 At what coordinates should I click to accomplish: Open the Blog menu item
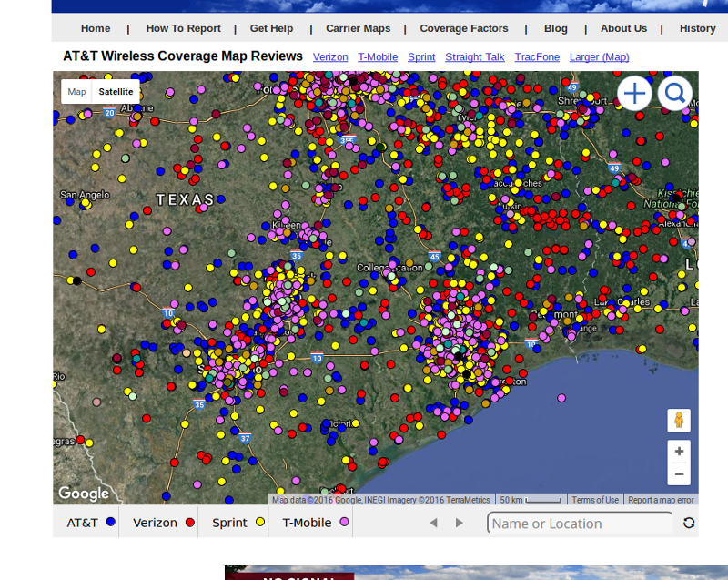click(556, 28)
